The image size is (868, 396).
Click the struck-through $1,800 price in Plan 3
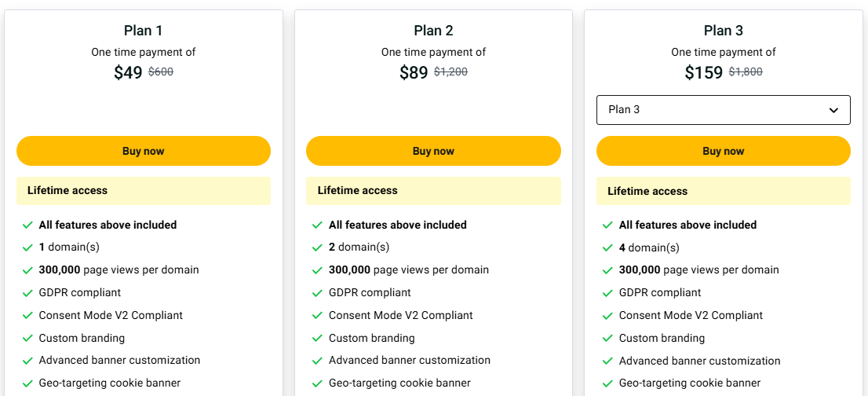tap(746, 71)
